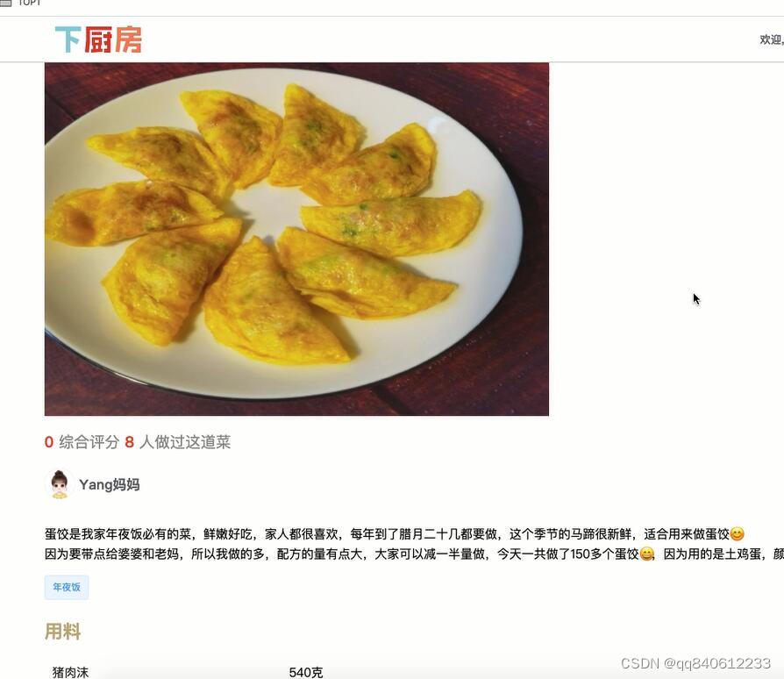Click the CSDN @qq840612233 watermark

click(x=695, y=663)
